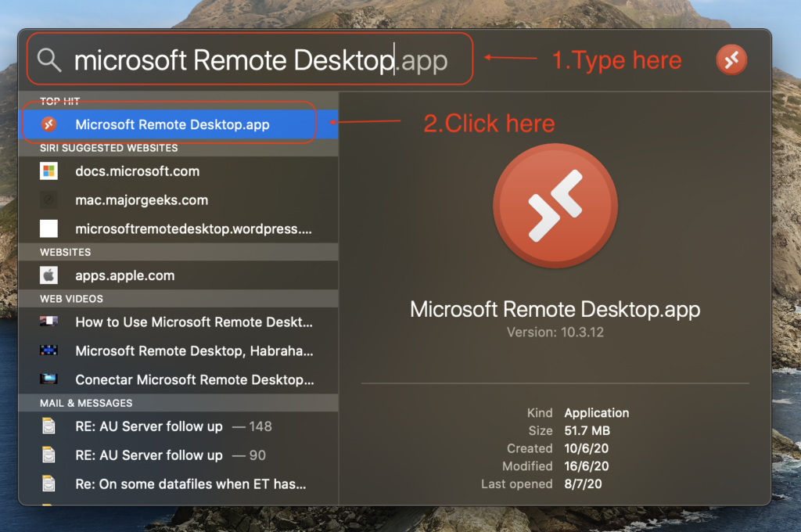Open Microsoft Remote Desktop.app top hit
Screen dimensions: 801x532
178,124
